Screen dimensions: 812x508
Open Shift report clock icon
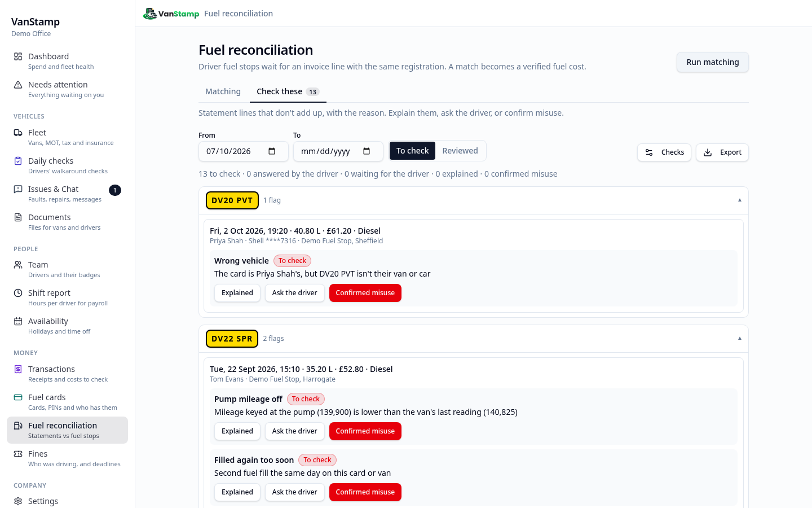18,293
